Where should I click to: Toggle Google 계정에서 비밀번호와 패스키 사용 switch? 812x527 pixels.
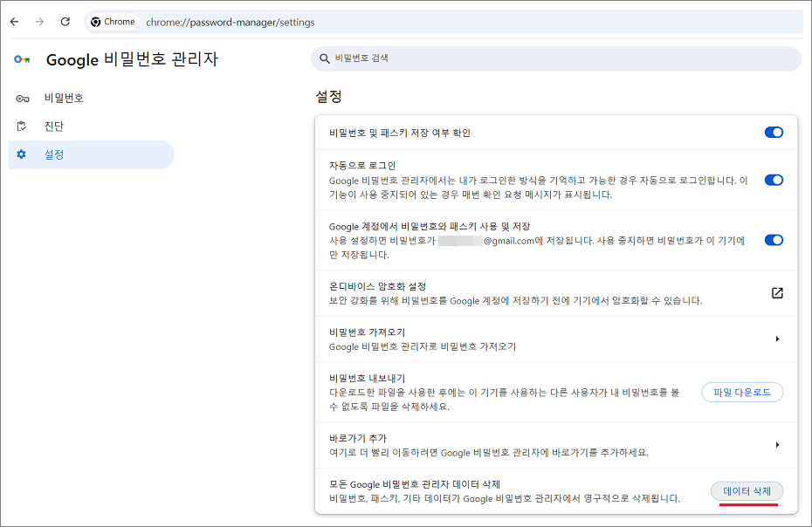774,240
